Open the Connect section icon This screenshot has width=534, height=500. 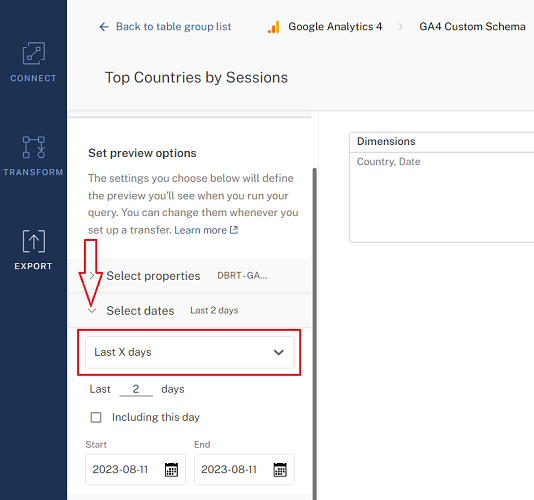[x=33, y=53]
